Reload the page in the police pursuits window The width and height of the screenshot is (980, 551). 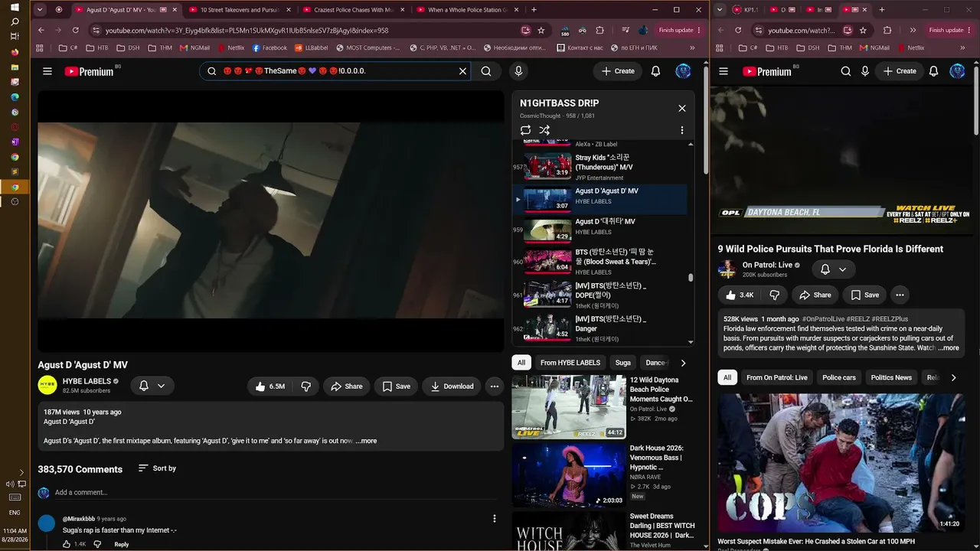coord(738,30)
